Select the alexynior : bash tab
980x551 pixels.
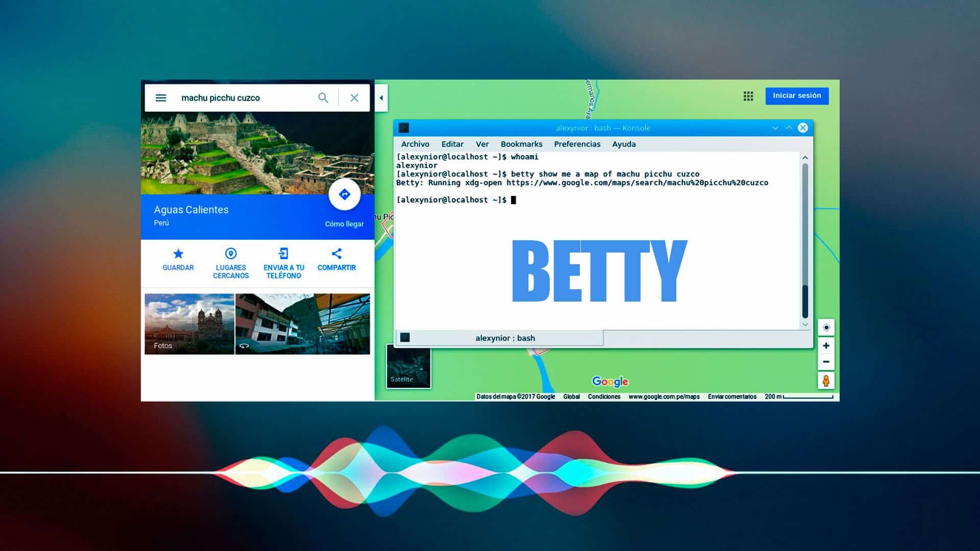505,338
